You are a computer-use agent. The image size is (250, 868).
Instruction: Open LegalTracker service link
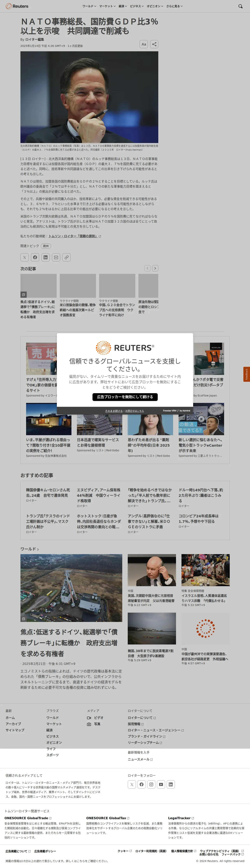click(x=181, y=818)
